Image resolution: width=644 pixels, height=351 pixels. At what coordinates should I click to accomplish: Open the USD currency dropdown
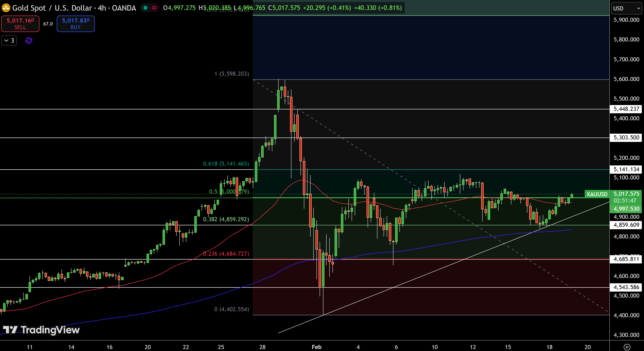(627, 8)
